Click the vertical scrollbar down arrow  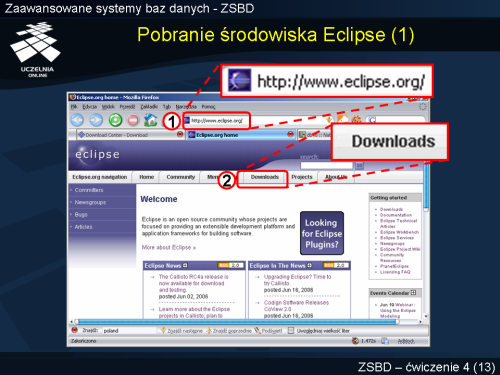tap(426, 316)
